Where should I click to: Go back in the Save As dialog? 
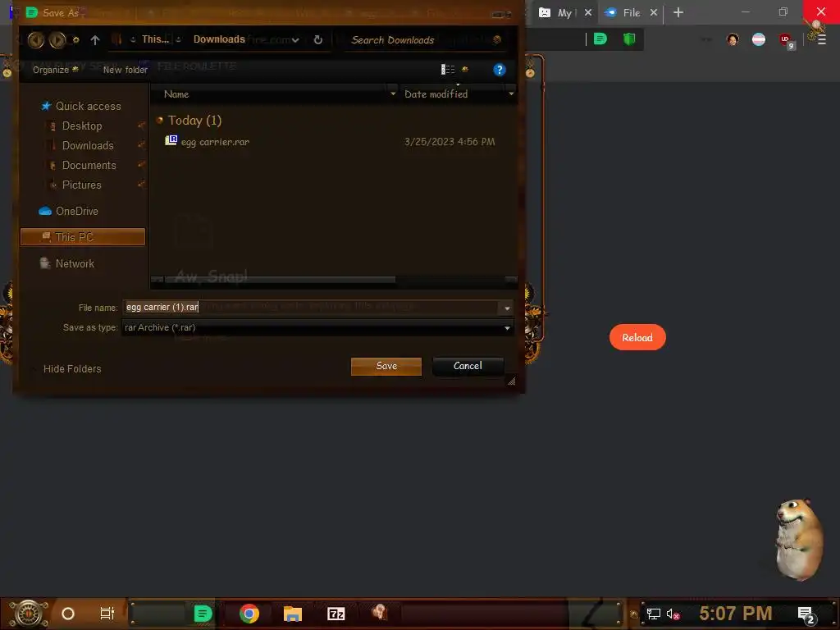[x=36, y=39]
